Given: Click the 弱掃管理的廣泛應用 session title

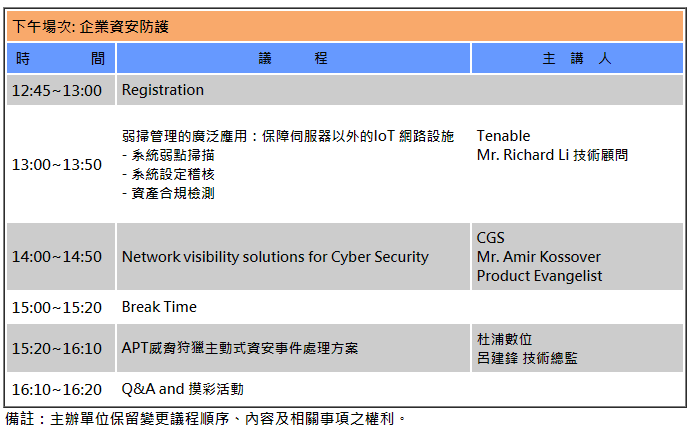Looking at the screenshot, I should click(288, 136).
